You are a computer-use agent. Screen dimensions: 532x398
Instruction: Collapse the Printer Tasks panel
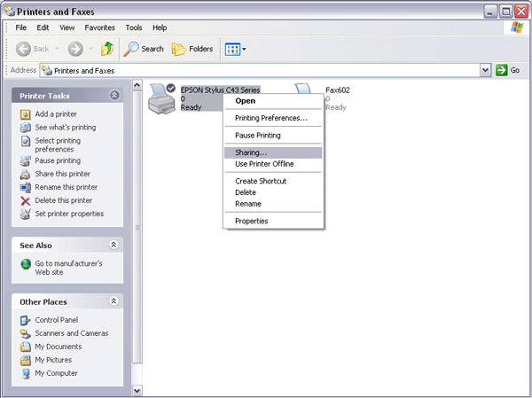point(114,95)
